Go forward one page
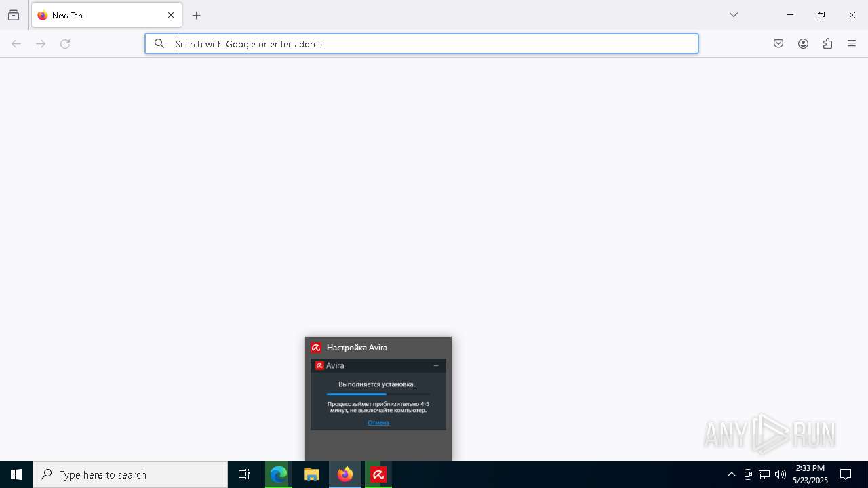The height and width of the screenshot is (488, 868). click(41, 43)
